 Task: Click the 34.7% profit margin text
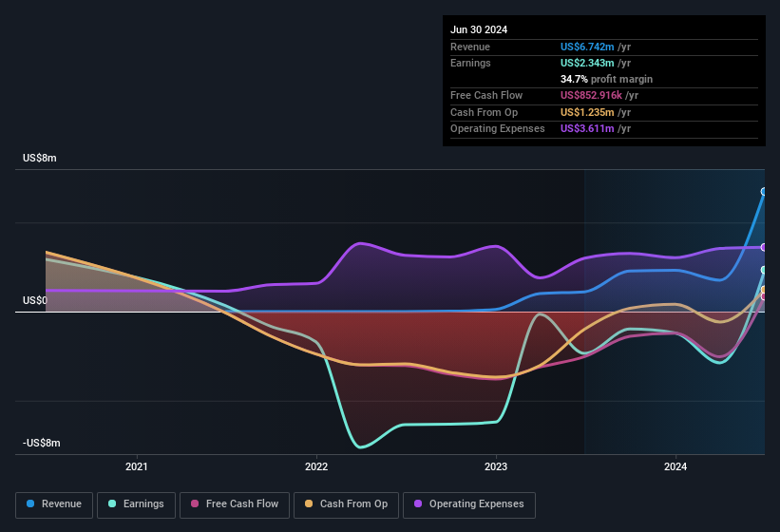pos(606,79)
